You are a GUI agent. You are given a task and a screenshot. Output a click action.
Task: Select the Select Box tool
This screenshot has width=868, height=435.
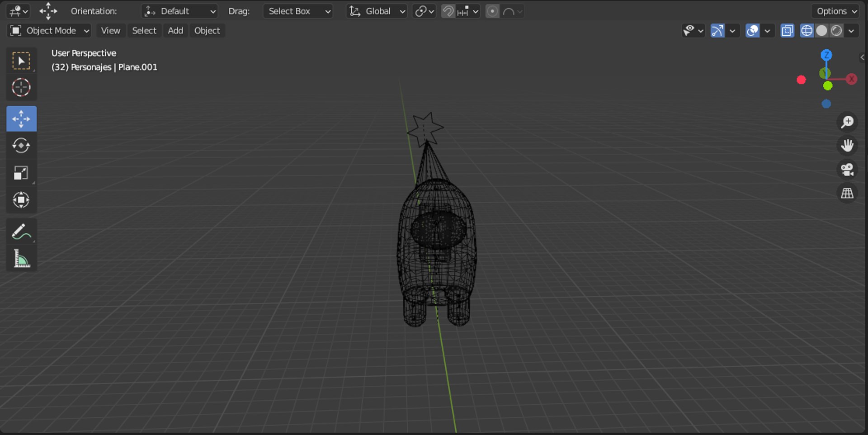click(x=21, y=61)
